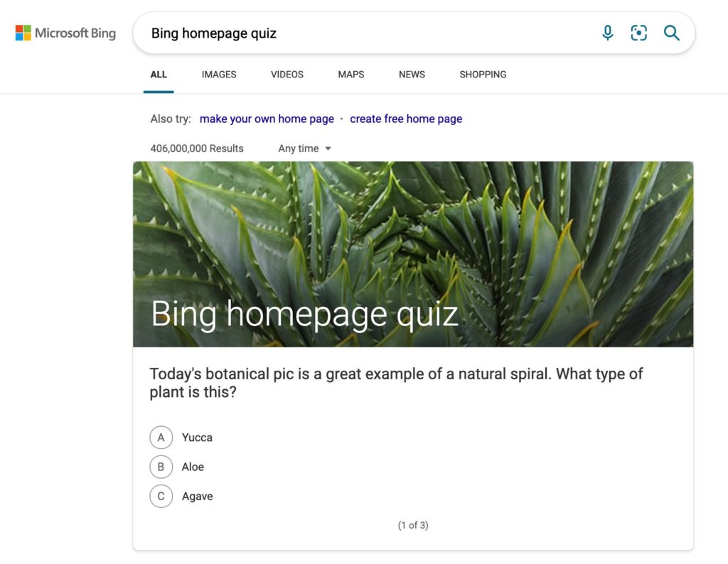Click the "406,000,000 Results" count text

click(x=197, y=148)
